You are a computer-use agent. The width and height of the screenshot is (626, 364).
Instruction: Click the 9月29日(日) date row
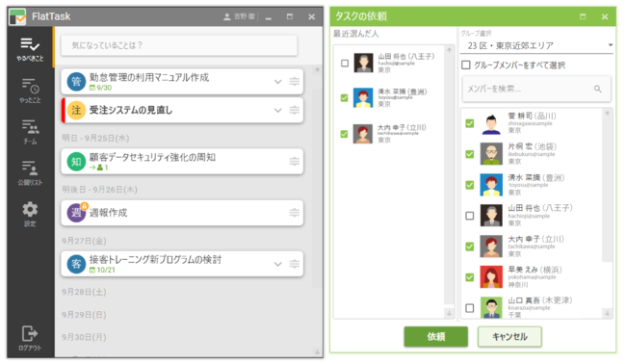point(84,315)
